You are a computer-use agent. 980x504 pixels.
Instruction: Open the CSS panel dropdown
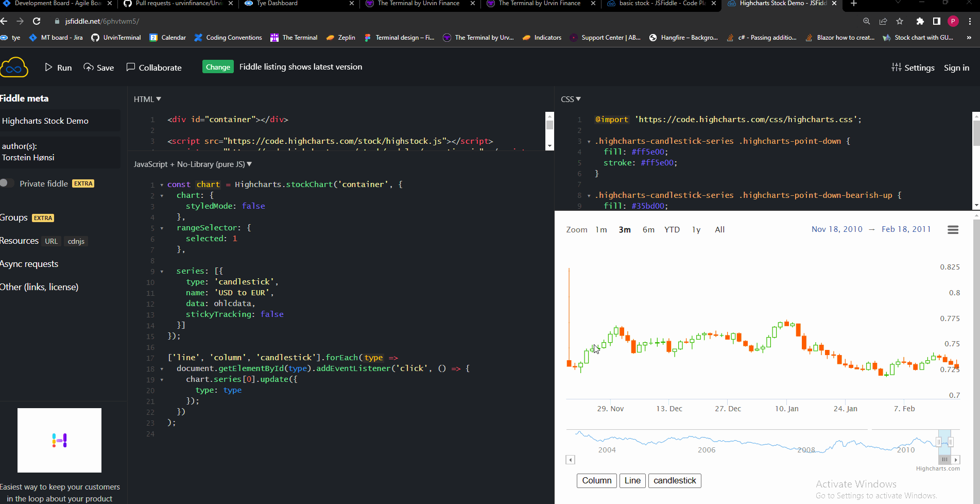pyautogui.click(x=571, y=99)
